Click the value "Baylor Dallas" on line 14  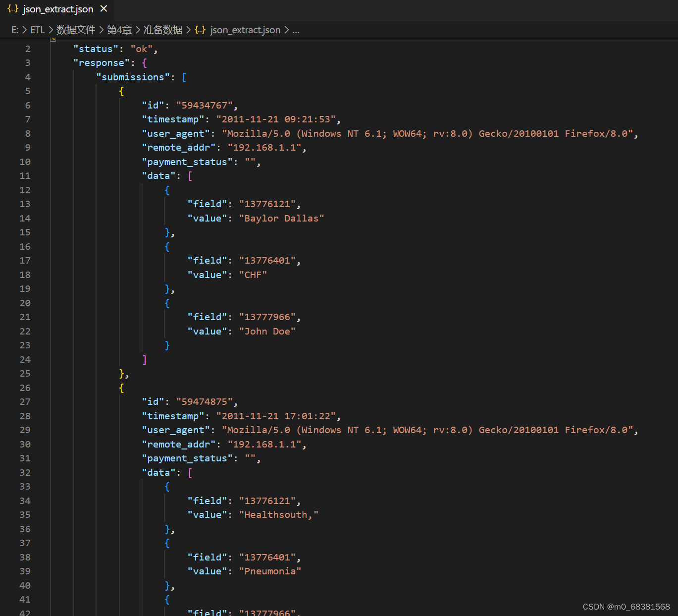point(281,218)
